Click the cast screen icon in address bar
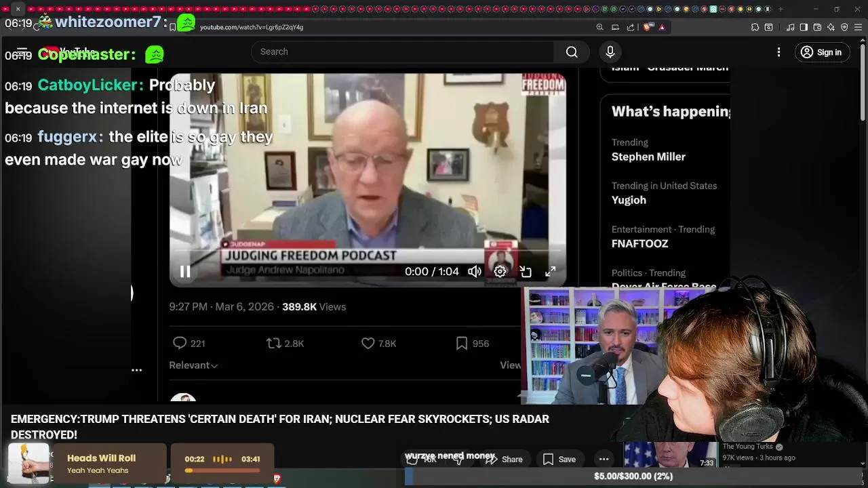Screen dimensions: 868x488 coord(615,27)
